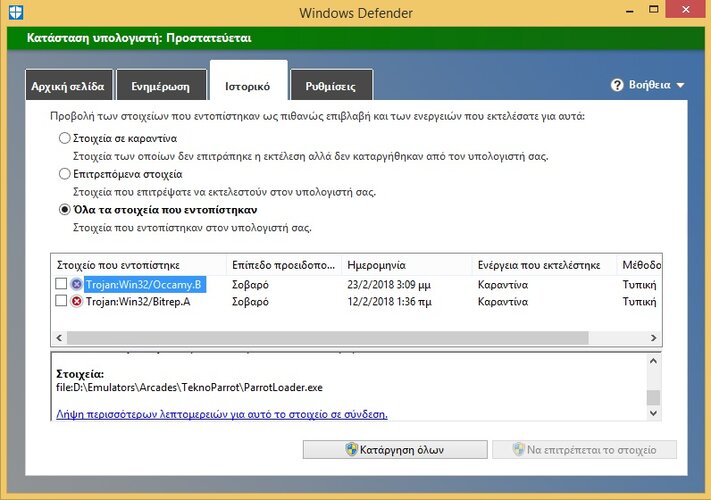Select Όλα τα στοιχεία που εντοπίστηκαν radio
The width and height of the screenshot is (711, 500).
[x=65, y=209]
